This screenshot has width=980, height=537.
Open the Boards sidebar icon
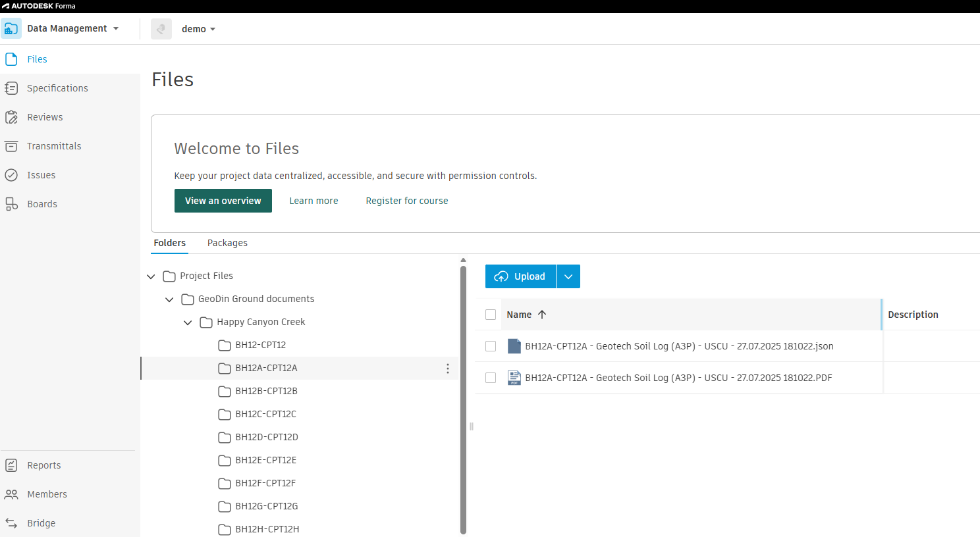[x=11, y=204]
